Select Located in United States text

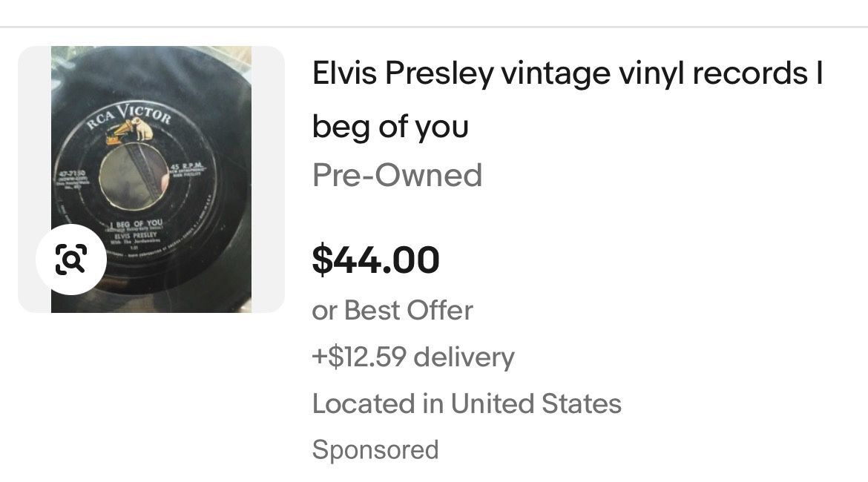[x=467, y=404]
